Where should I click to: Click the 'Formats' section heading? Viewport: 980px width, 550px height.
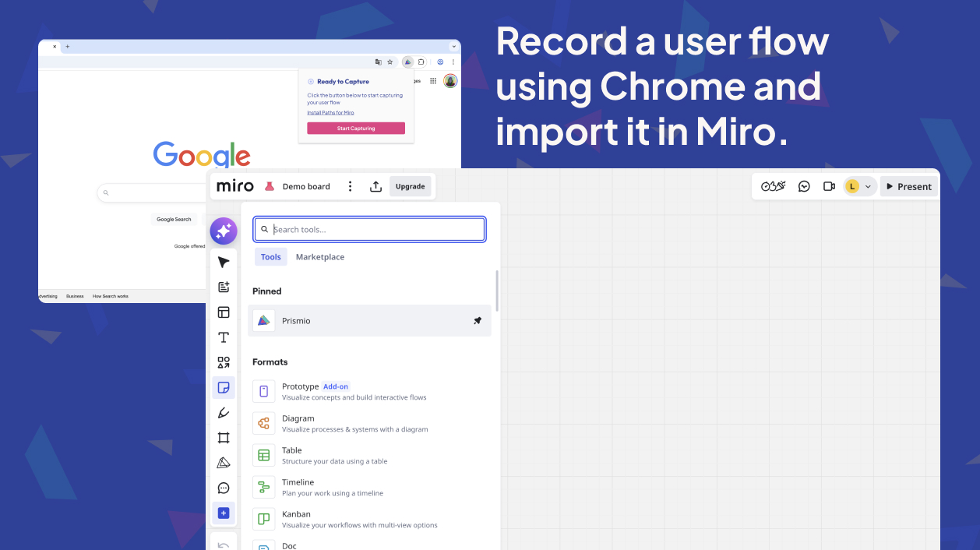(x=270, y=361)
